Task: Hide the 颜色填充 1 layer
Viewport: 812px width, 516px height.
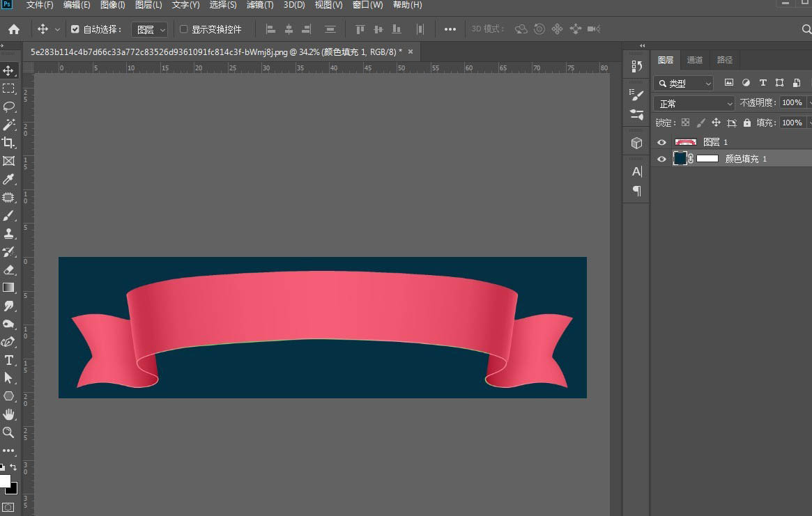Action: [x=662, y=159]
